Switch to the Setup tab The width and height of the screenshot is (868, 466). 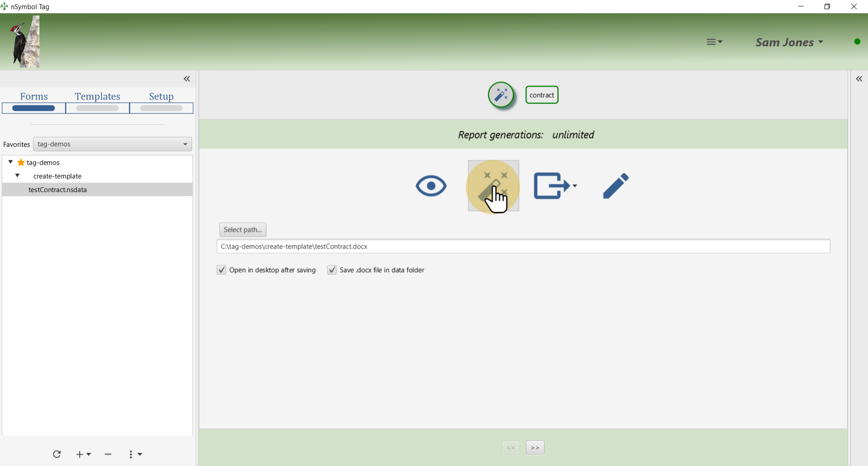point(161,102)
